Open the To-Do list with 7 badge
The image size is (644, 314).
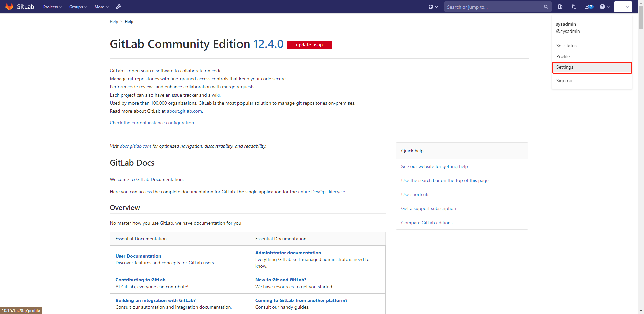coord(589,7)
